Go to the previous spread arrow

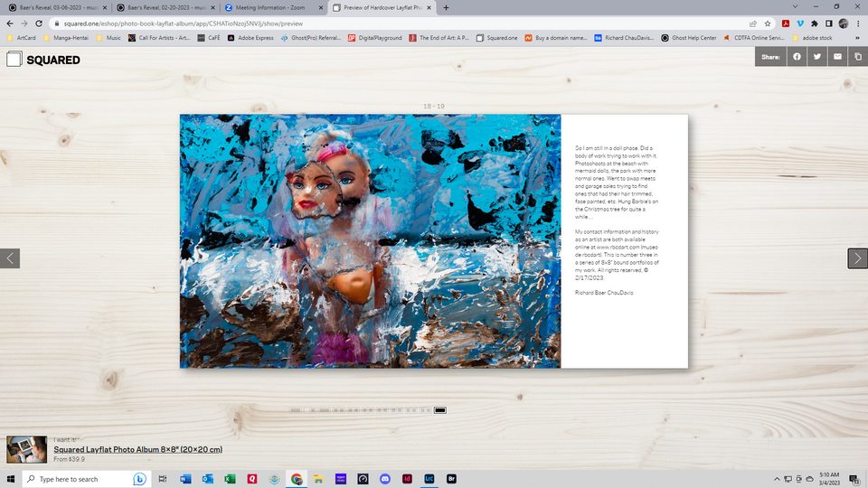(x=10, y=258)
